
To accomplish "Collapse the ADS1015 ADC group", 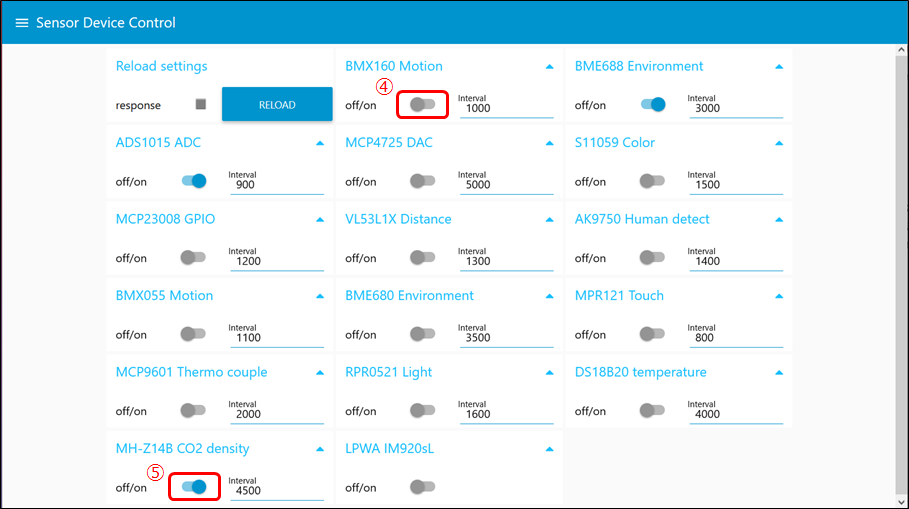I will coord(320,143).
